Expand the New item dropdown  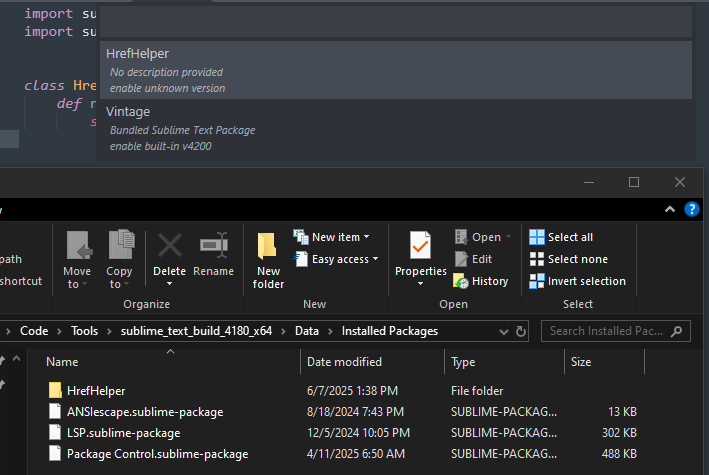tap(366, 237)
